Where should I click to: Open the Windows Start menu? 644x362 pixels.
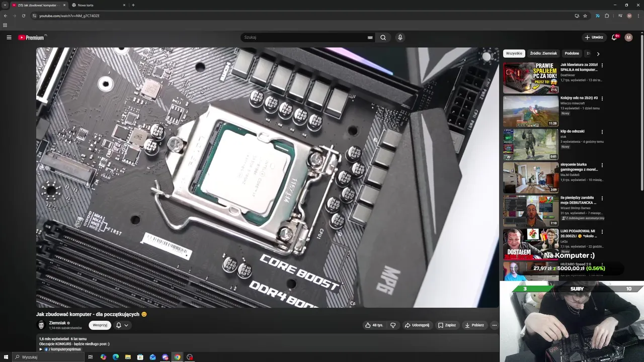point(6,357)
